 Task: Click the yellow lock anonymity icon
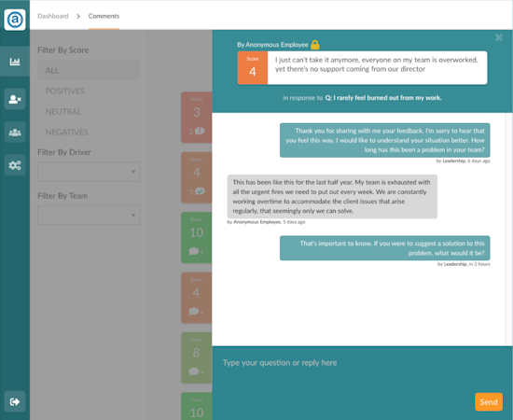pyautogui.click(x=314, y=45)
